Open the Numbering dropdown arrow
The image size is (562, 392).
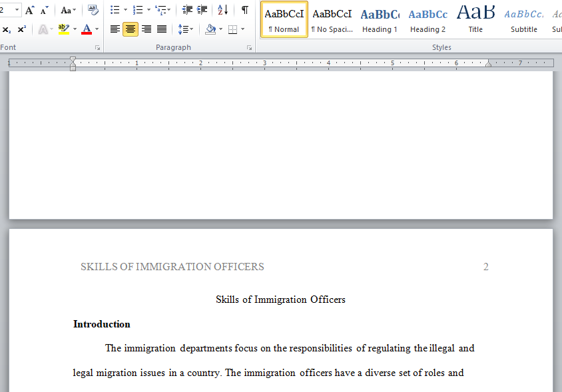click(148, 10)
